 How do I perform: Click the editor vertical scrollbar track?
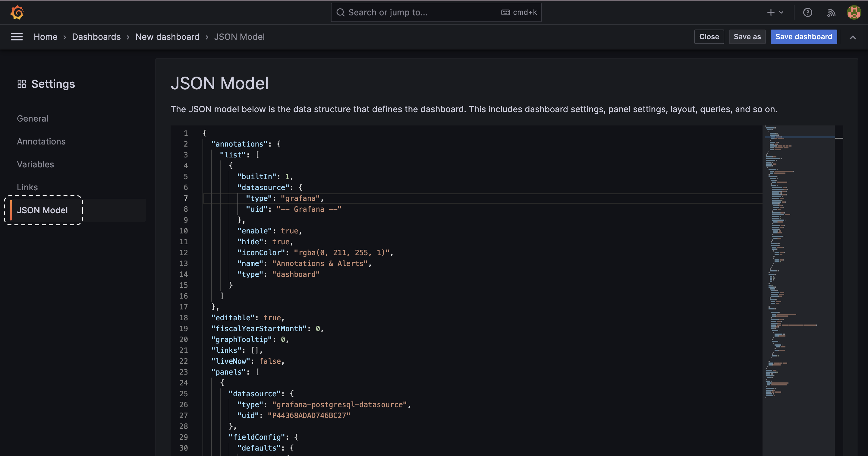839,290
